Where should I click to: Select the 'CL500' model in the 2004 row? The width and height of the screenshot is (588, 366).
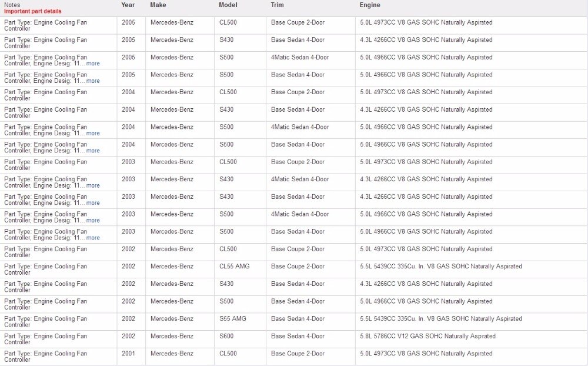(x=228, y=92)
